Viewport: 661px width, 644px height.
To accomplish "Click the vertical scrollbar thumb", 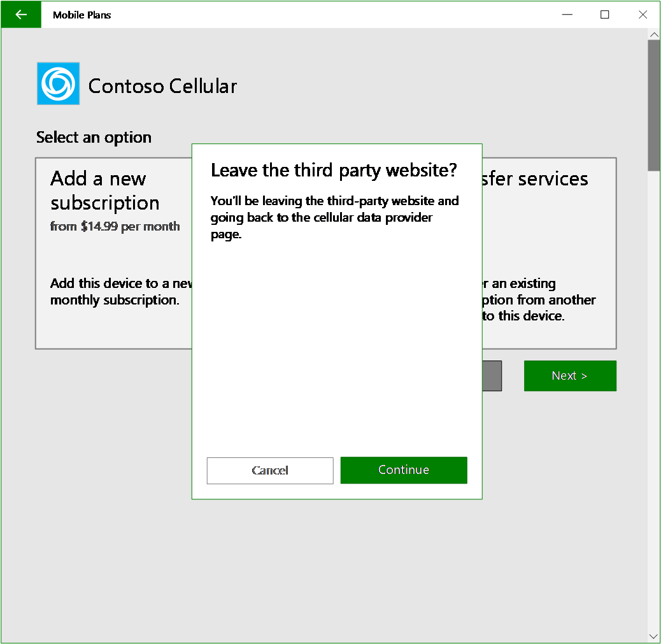I will pyautogui.click(x=654, y=106).
